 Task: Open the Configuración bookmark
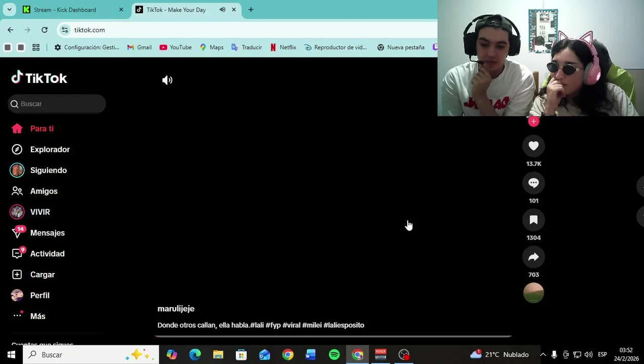tap(86, 48)
